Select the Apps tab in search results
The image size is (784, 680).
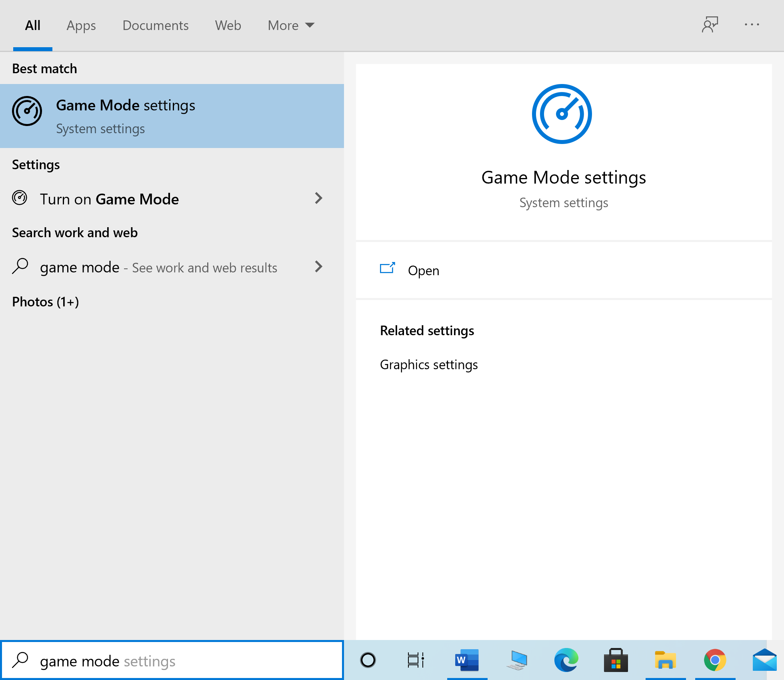81,25
